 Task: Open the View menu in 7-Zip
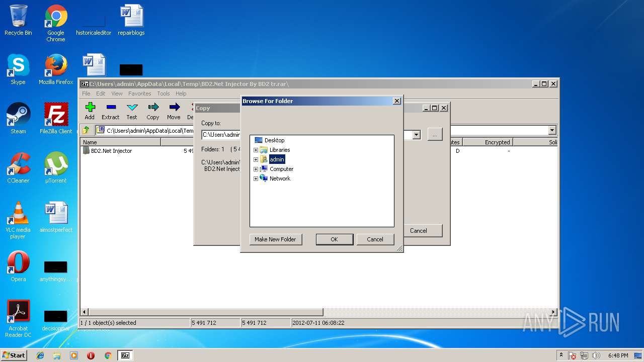(x=117, y=94)
